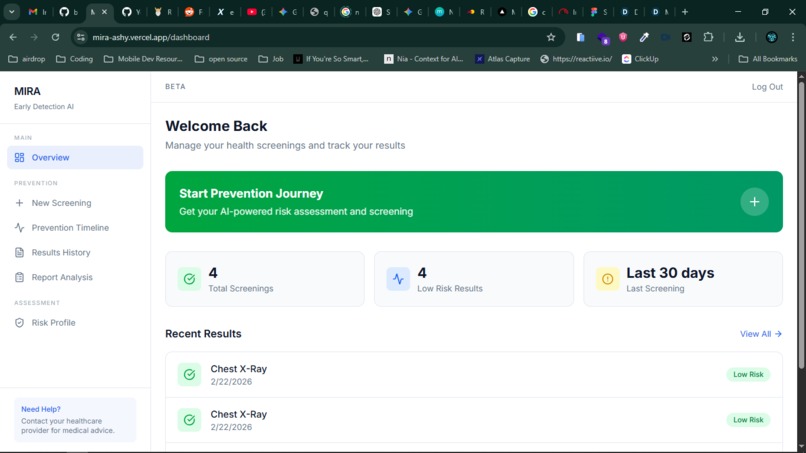Go back in browser
This screenshot has height=453, width=806.
pyautogui.click(x=13, y=37)
